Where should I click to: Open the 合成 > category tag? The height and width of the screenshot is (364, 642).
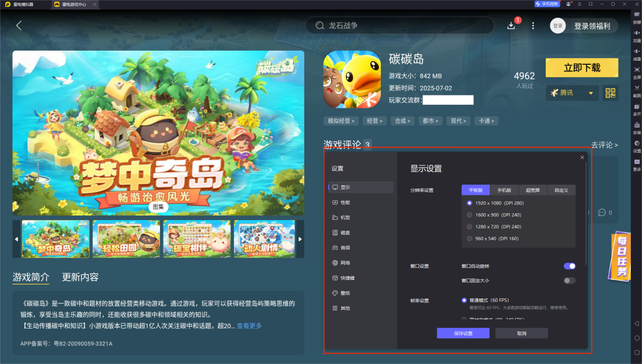(x=404, y=121)
